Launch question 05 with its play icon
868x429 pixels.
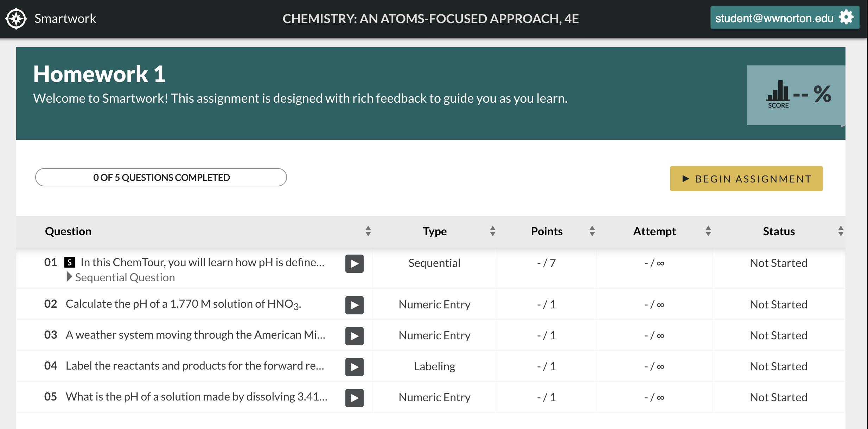(354, 398)
